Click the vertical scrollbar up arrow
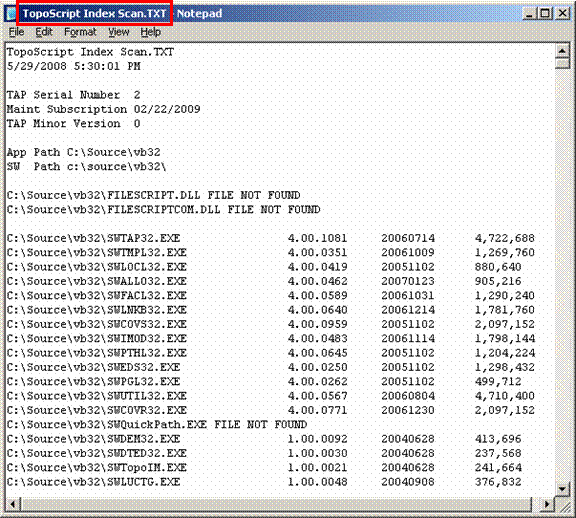Viewport: 576px width, 518px height. coord(562,51)
